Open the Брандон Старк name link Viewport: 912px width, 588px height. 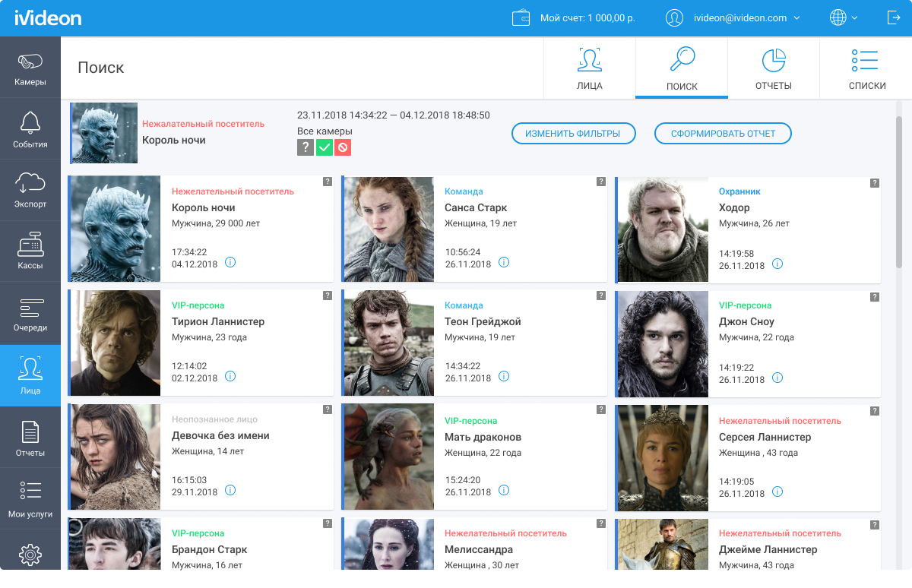pos(210,549)
